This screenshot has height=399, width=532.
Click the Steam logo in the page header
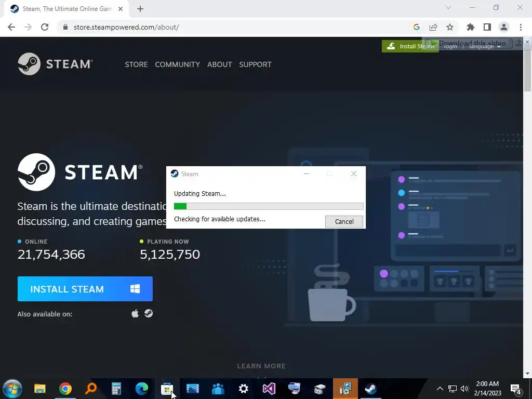coord(55,64)
